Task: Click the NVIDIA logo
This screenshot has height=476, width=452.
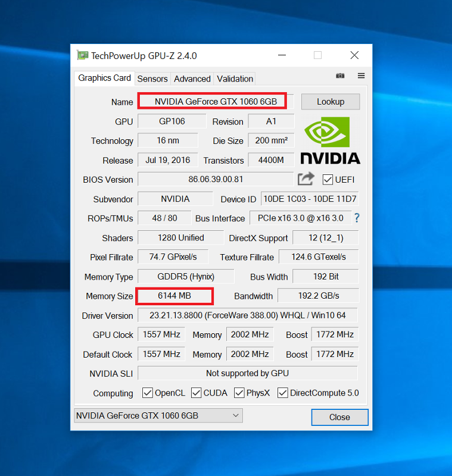Action: [x=330, y=140]
